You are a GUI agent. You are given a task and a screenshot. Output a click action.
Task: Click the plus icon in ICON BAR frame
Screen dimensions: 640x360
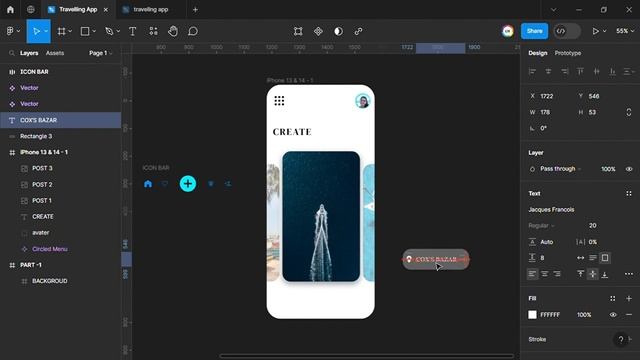pyautogui.click(x=188, y=184)
